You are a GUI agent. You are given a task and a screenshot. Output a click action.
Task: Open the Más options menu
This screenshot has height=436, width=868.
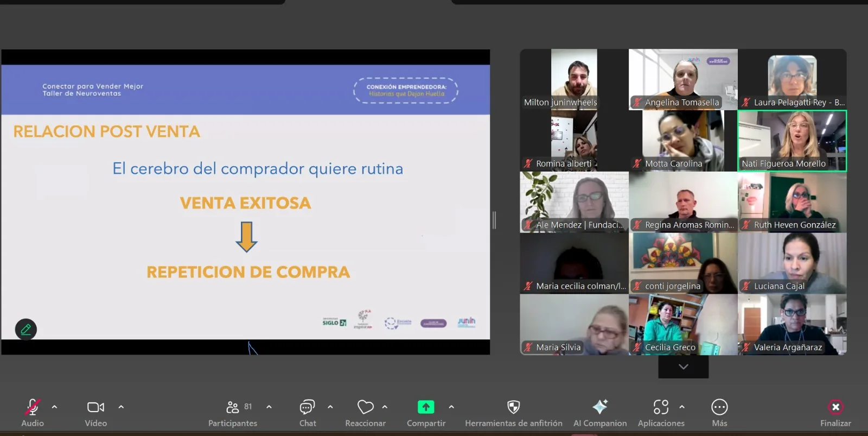point(719,412)
